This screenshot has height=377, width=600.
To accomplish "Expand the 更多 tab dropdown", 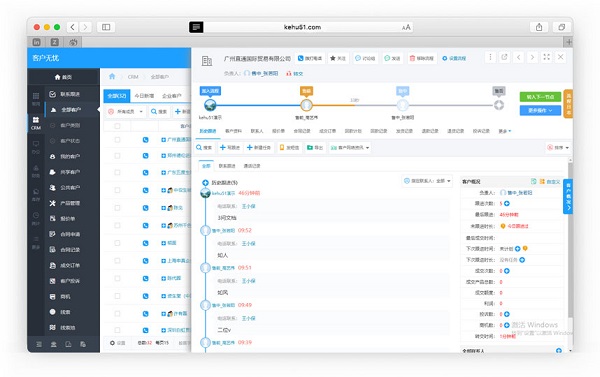I will click(504, 131).
